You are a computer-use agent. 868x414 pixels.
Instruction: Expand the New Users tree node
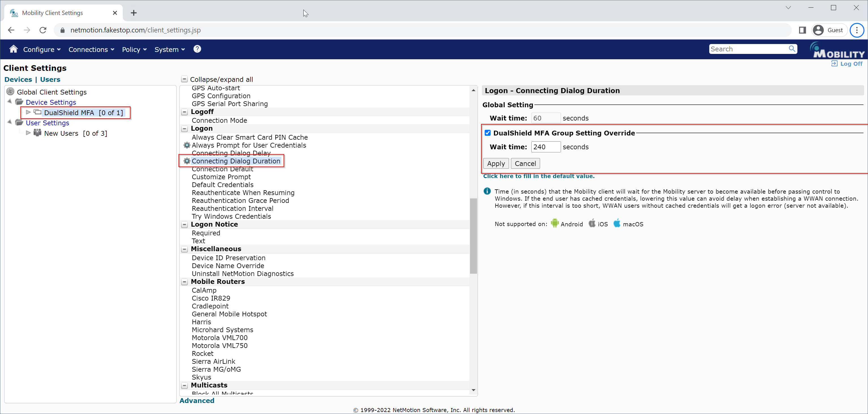point(28,133)
